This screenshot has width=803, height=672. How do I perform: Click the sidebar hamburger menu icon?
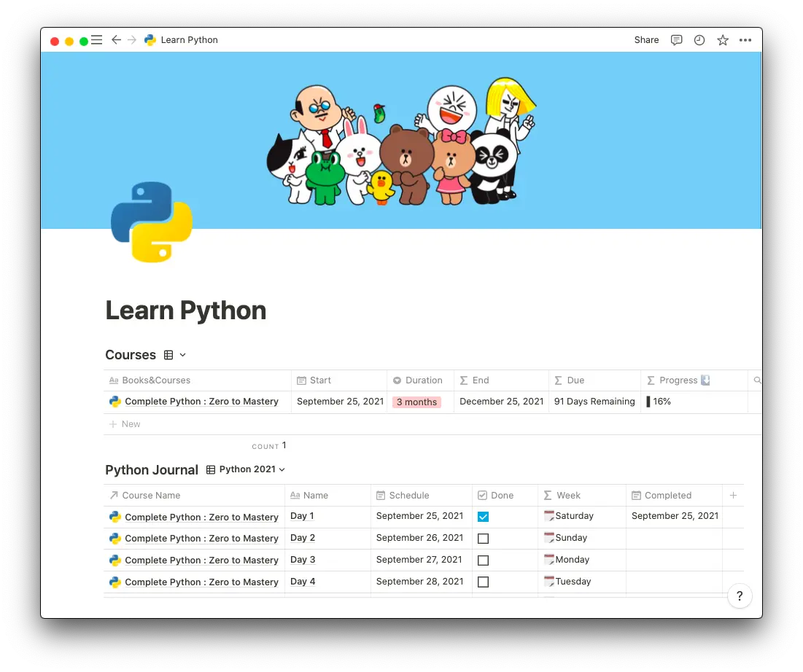point(96,40)
